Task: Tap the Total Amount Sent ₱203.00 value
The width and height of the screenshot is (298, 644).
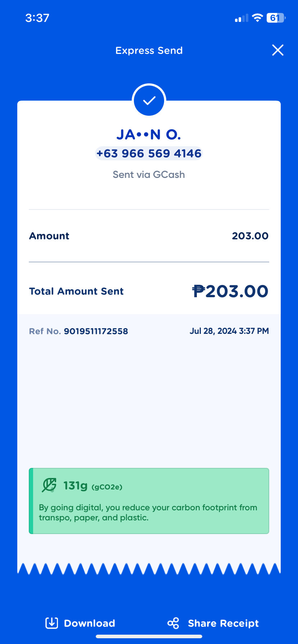Action: [x=230, y=291]
